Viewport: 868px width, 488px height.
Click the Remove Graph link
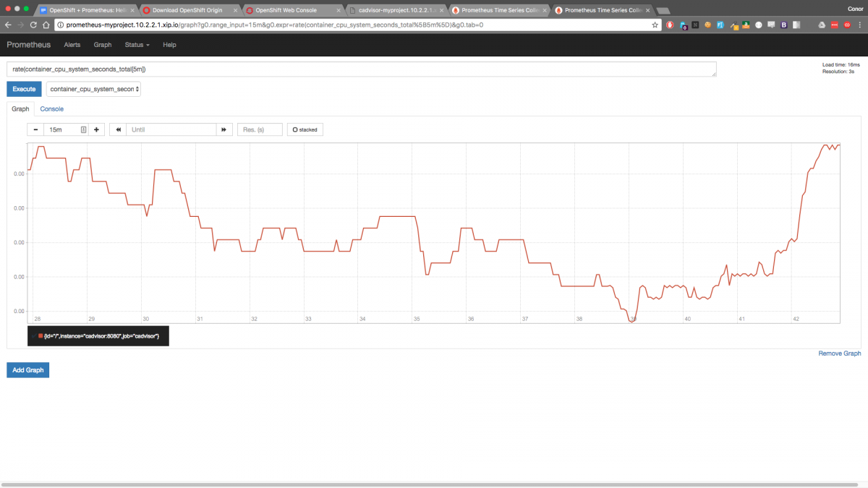839,354
